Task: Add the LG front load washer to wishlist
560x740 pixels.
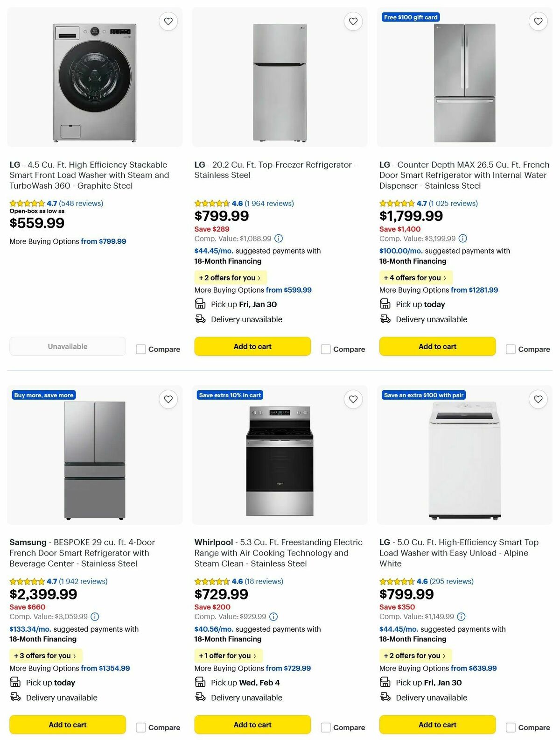Action: pyautogui.click(x=168, y=21)
